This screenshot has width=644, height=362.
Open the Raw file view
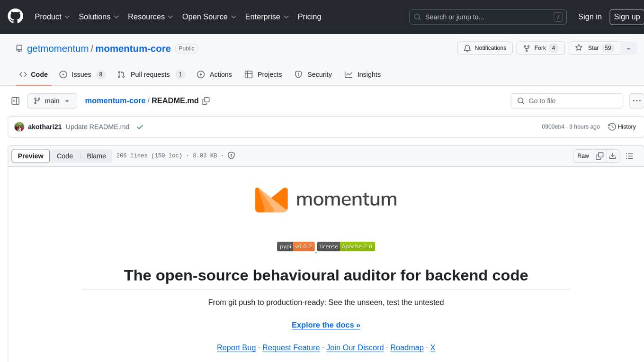583,156
